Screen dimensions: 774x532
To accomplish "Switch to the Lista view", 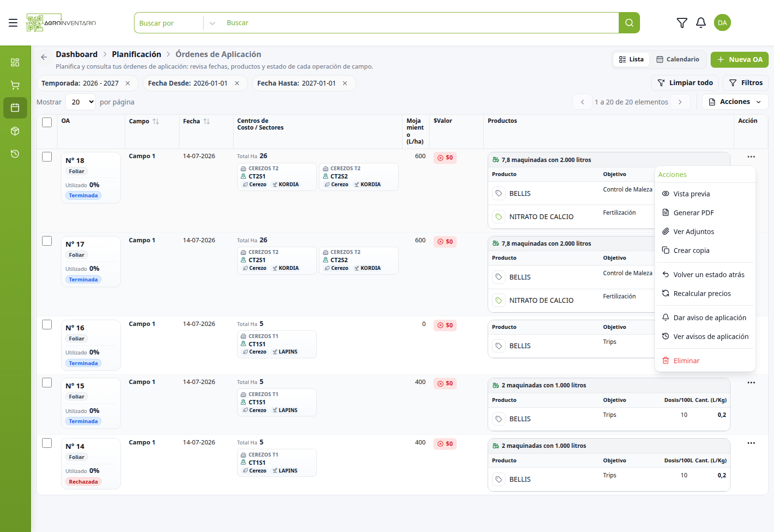I will pos(631,59).
